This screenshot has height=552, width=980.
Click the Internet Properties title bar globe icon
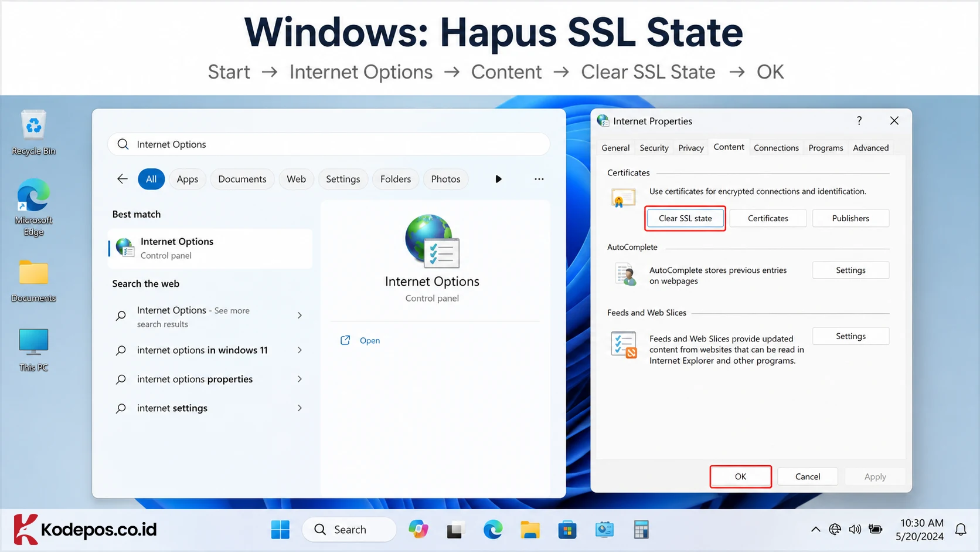point(603,121)
